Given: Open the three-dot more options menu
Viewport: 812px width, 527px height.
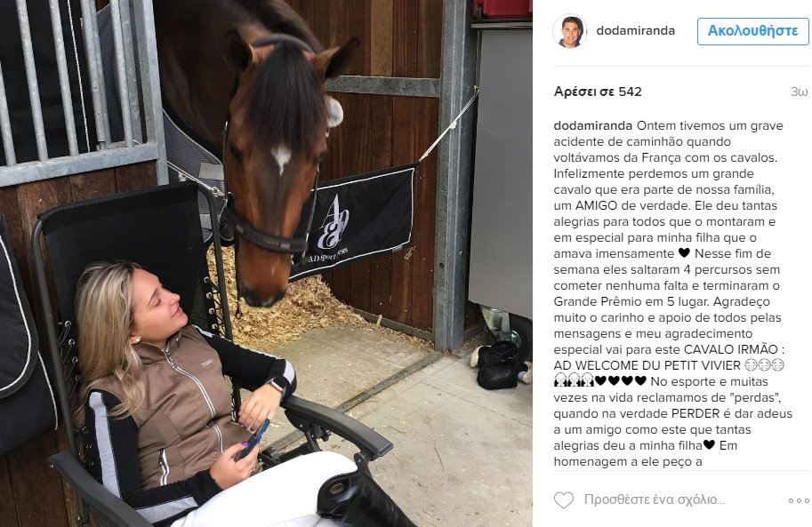Looking at the screenshot, I should 799,500.
